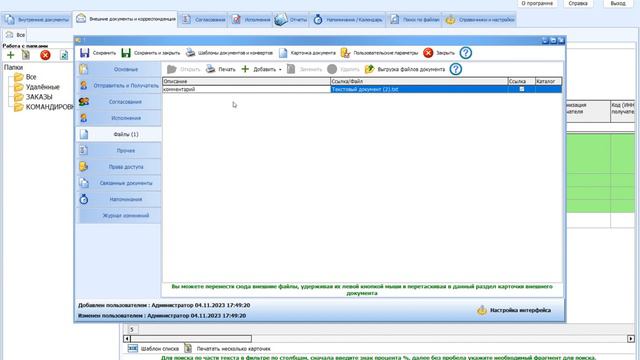Switch to Внешние документы и корреспонденция tab
Image resolution: width=640 pixels, height=360 pixels.
126,19
